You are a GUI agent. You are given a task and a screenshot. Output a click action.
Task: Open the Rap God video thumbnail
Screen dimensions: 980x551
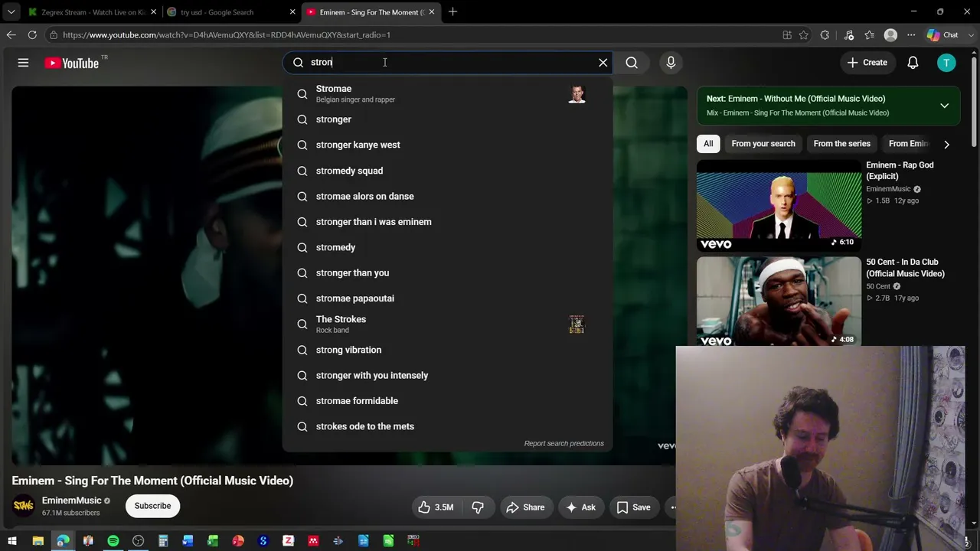pyautogui.click(x=779, y=206)
